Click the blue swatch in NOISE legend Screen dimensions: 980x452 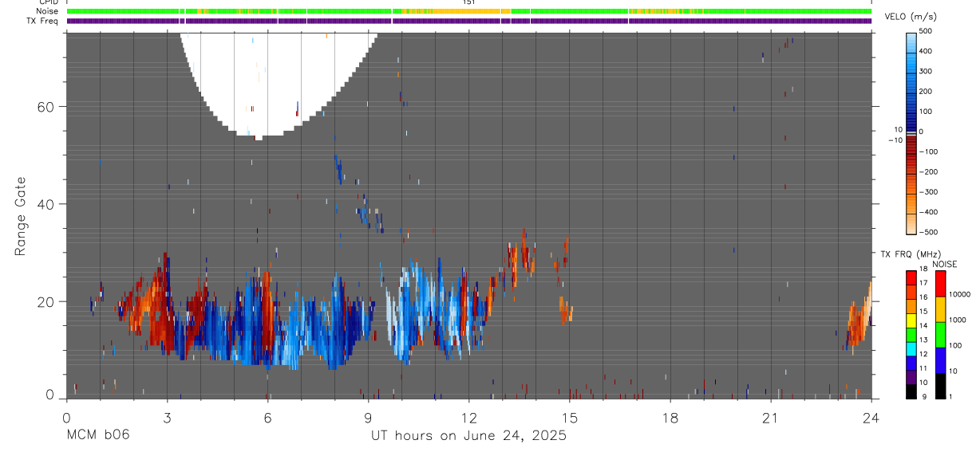940,360
